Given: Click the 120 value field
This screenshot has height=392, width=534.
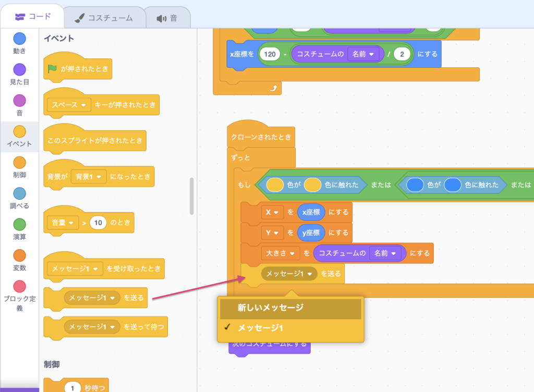Looking at the screenshot, I should [270, 54].
